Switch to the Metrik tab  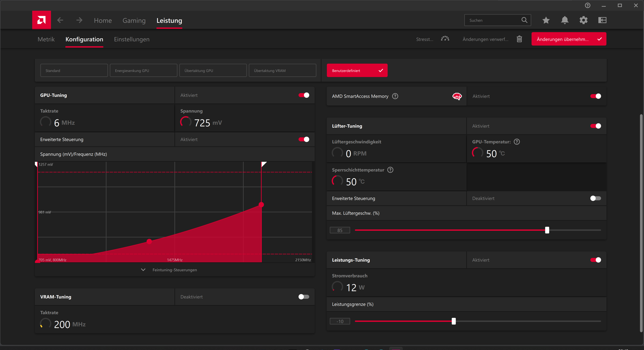(x=46, y=39)
